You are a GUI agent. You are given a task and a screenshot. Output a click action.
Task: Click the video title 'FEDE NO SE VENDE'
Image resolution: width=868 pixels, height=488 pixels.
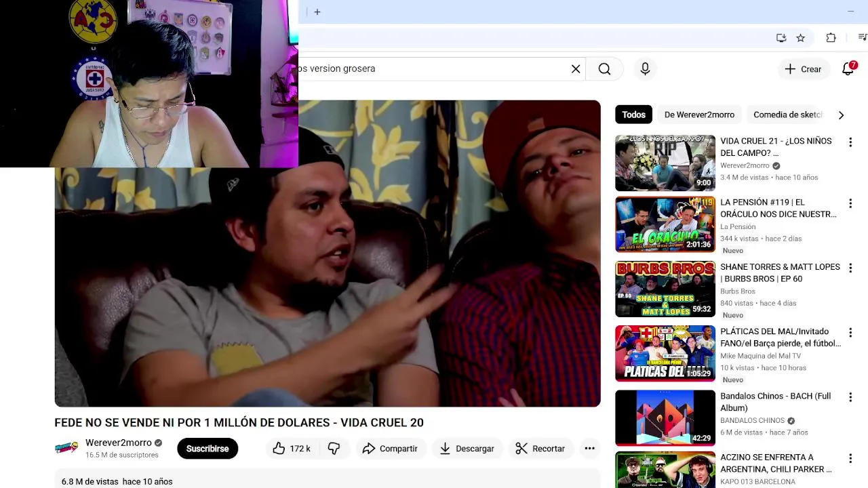pyautogui.click(x=239, y=422)
